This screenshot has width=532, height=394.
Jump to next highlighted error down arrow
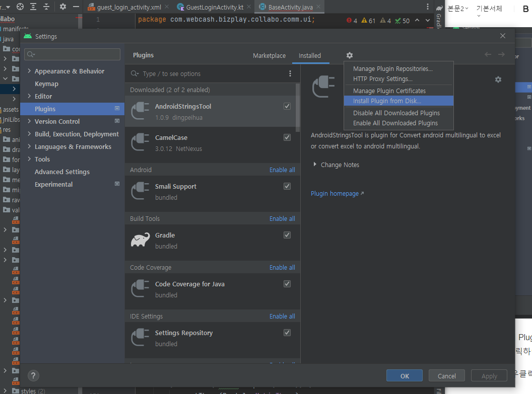pyautogui.click(x=428, y=20)
